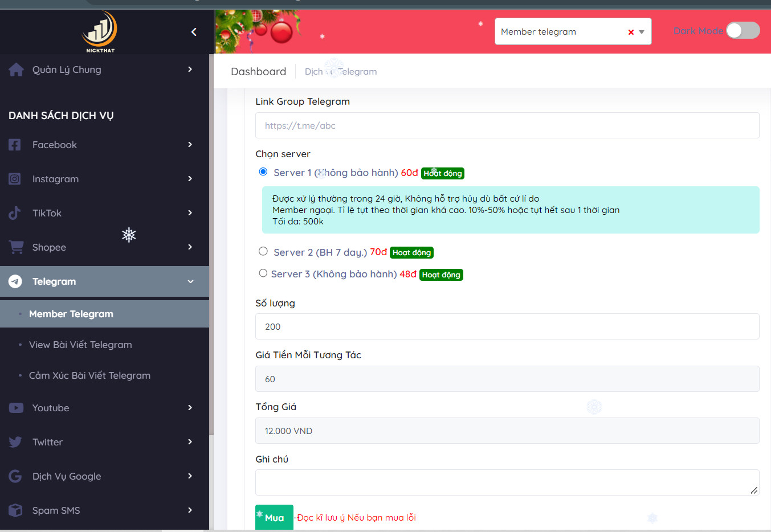Expand the Dịch Vụ Google chevron

(x=190, y=476)
